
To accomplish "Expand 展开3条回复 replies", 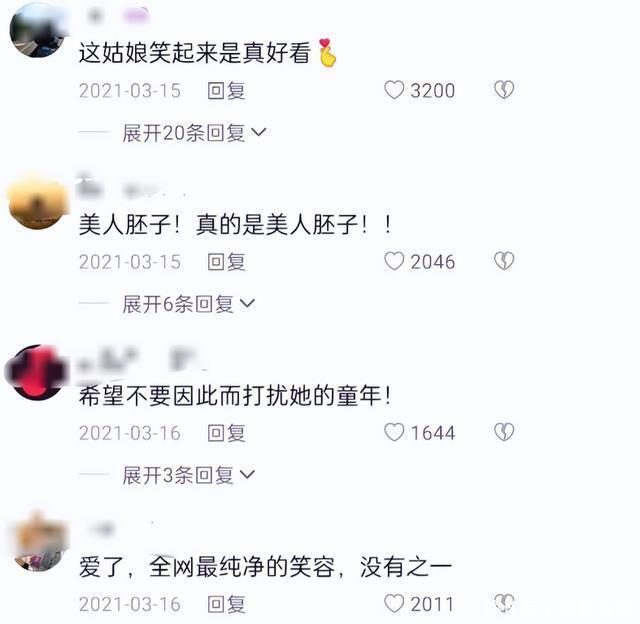I will [189, 475].
